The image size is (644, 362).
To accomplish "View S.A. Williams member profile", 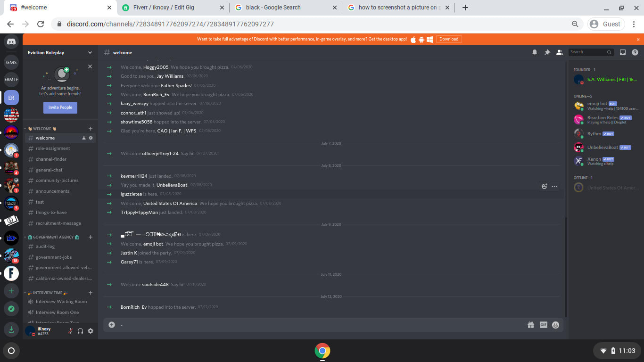I will click(x=605, y=80).
